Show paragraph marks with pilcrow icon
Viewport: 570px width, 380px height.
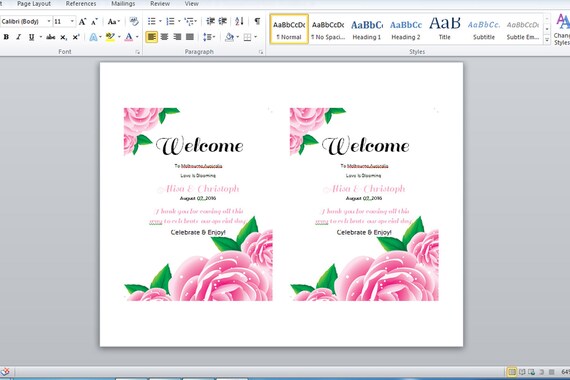coord(257,21)
